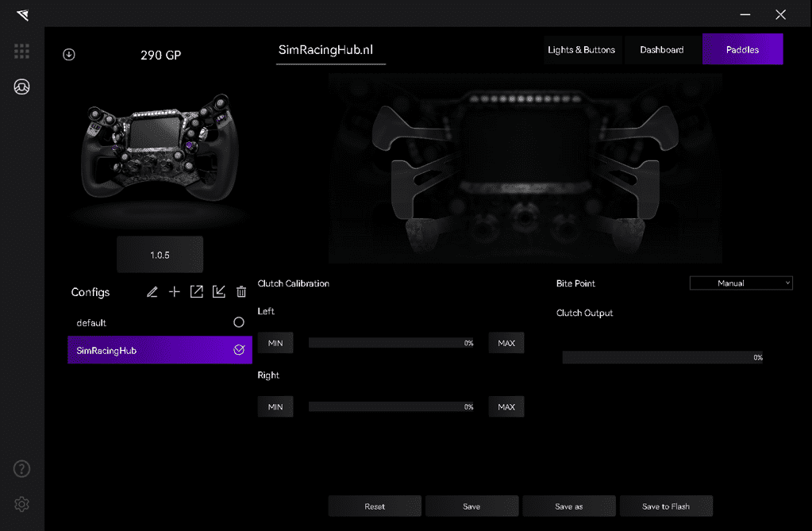Add a new config with plus icon
Viewport: 812px width, 531px height.
click(175, 292)
